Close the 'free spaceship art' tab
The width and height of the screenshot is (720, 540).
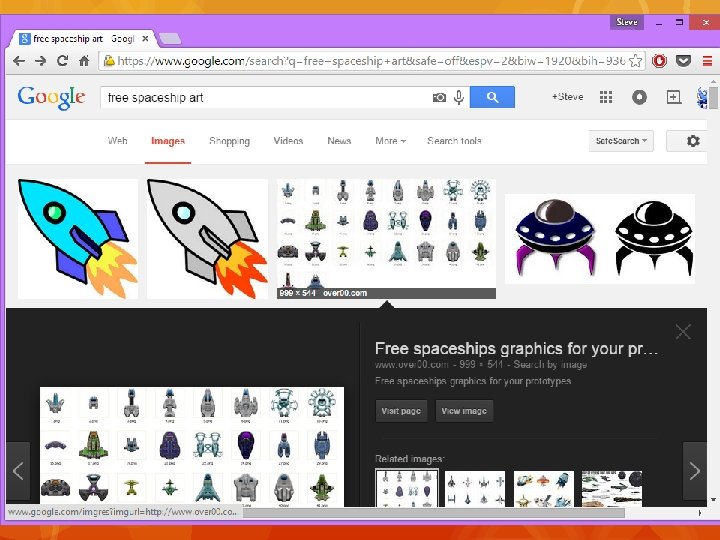coord(145,39)
